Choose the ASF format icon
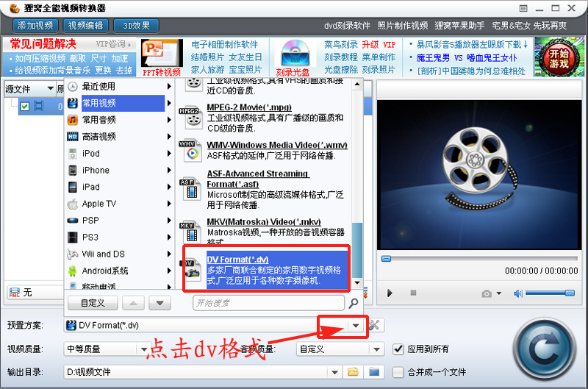This screenshot has height=389, width=588. tap(191, 189)
